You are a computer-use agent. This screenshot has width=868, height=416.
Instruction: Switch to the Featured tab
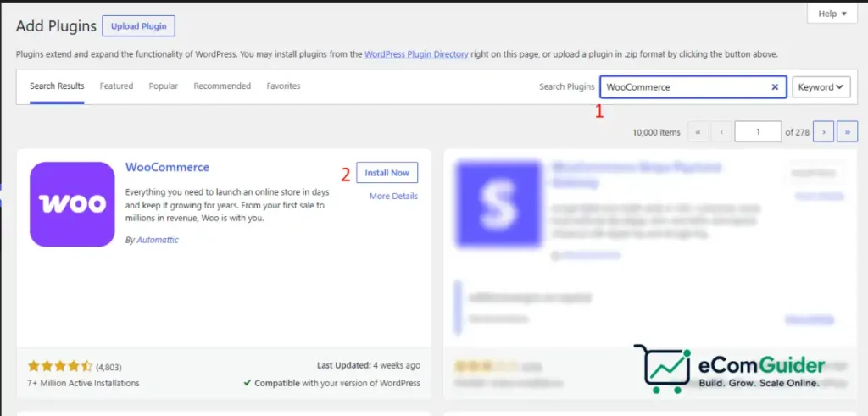click(116, 86)
